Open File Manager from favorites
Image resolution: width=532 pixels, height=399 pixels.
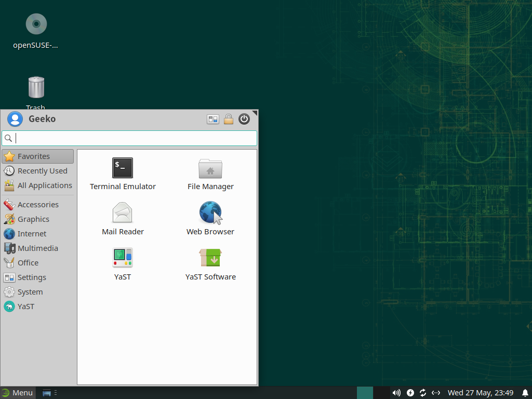(x=210, y=168)
